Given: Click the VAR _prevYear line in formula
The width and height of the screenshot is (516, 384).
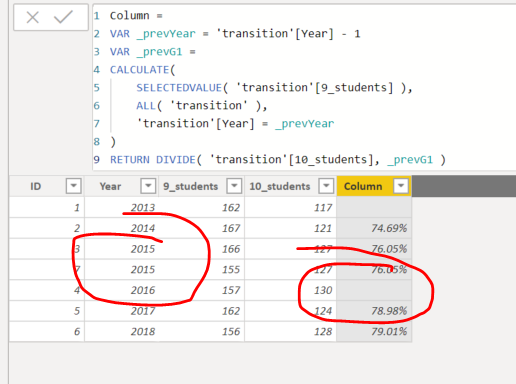Looking at the screenshot, I should tap(235, 34).
